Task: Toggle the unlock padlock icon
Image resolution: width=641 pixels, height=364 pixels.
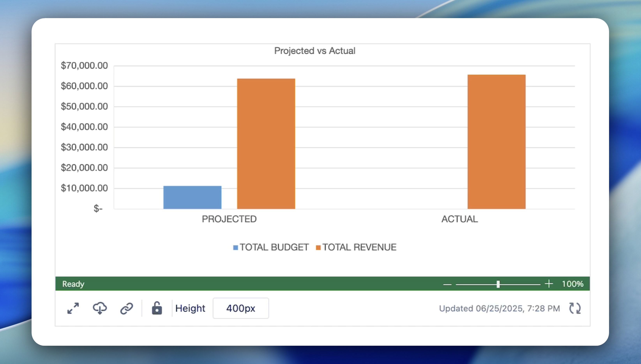Action: [157, 308]
